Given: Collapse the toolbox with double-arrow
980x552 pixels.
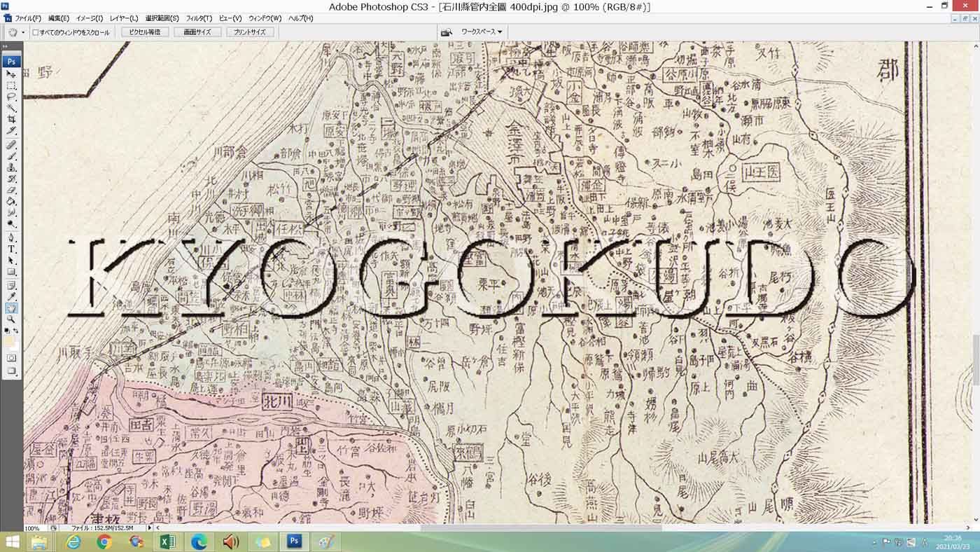Looking at the screenshot, I should [6, 47].
